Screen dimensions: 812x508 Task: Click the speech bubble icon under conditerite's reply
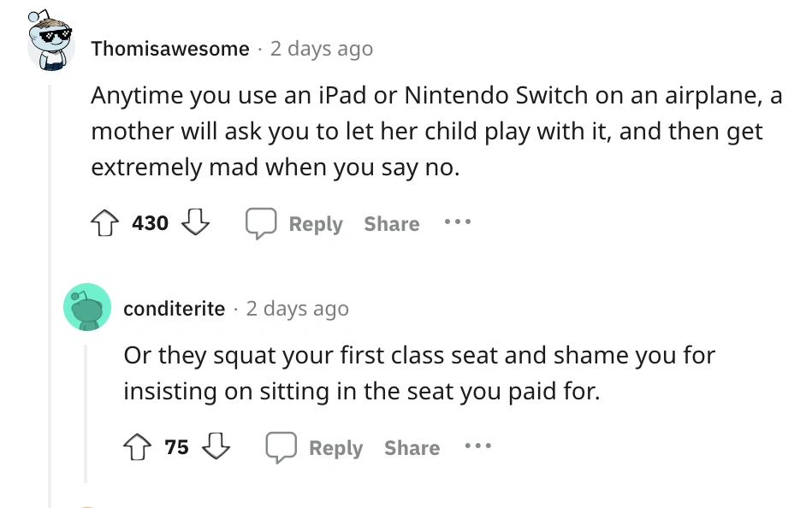coord(280,447)
